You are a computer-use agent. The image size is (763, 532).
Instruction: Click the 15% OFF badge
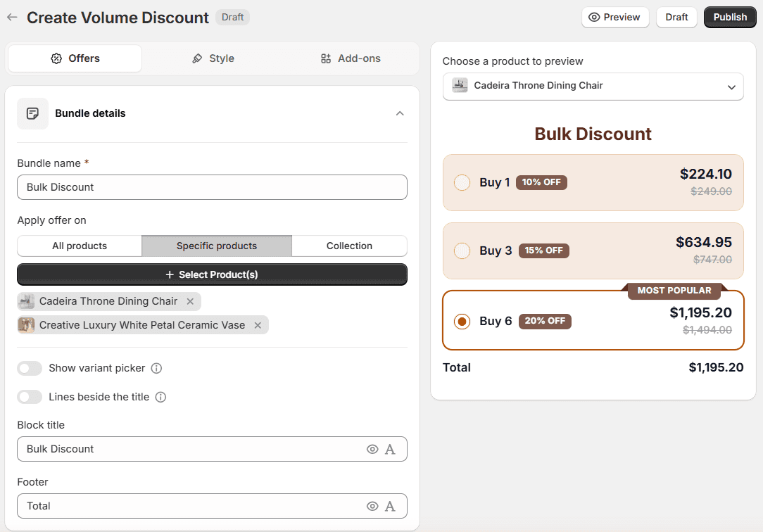[x=543, y=251]
